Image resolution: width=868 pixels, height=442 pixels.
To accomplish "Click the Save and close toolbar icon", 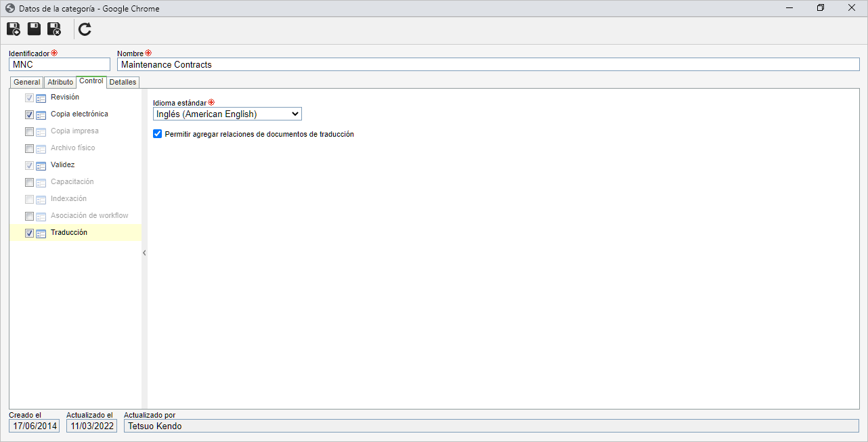I will tap(54, 29).
